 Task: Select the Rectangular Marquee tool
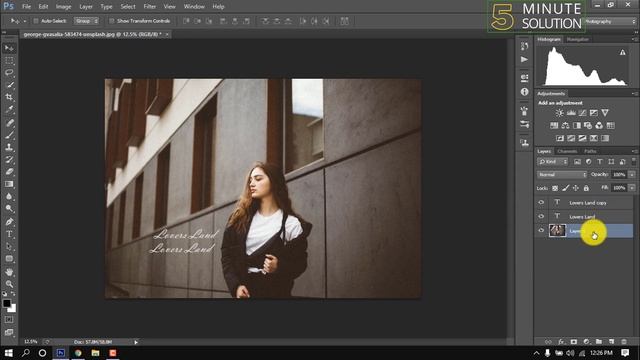click(x=9, y=60)
